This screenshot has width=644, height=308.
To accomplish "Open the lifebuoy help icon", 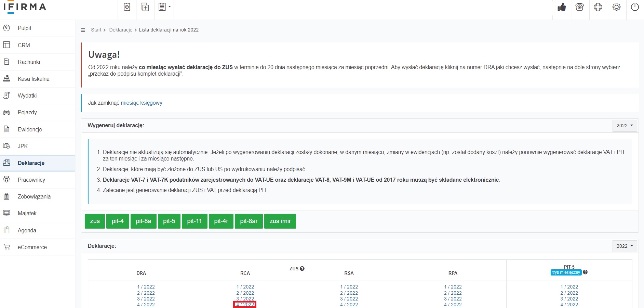I will coord(598,7).
